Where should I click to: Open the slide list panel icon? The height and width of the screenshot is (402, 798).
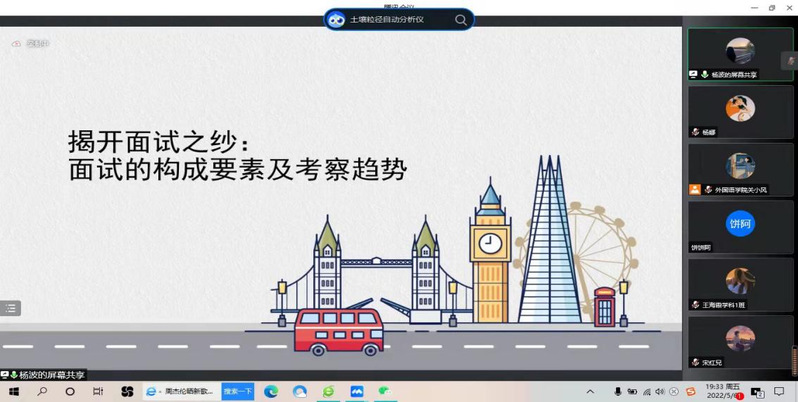click(10, 308)
